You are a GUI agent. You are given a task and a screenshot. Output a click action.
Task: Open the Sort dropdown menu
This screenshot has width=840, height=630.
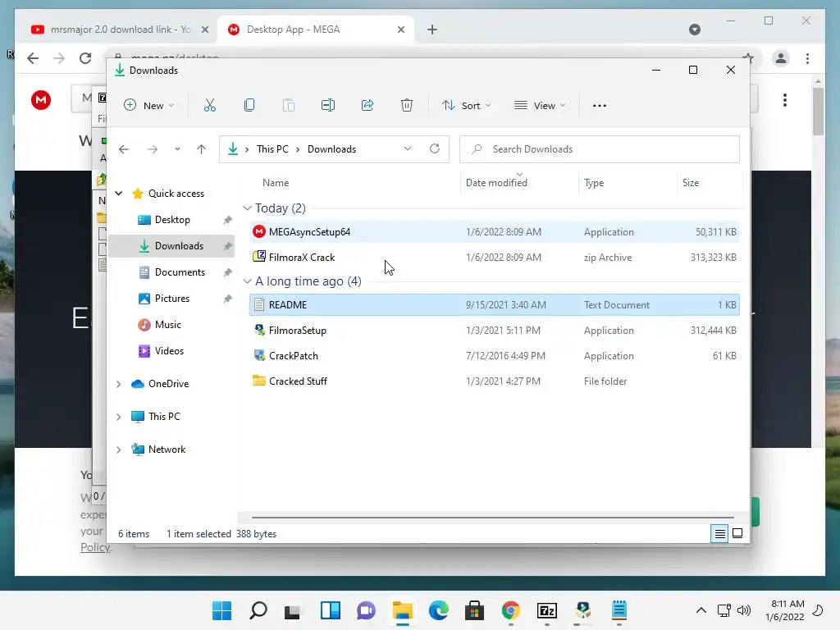tap(466, 106)
